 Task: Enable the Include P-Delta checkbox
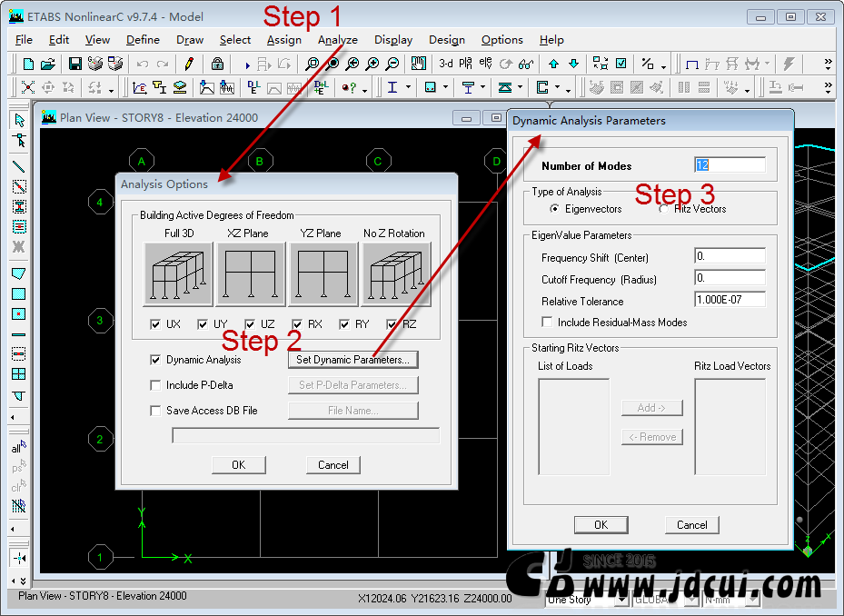155,385
